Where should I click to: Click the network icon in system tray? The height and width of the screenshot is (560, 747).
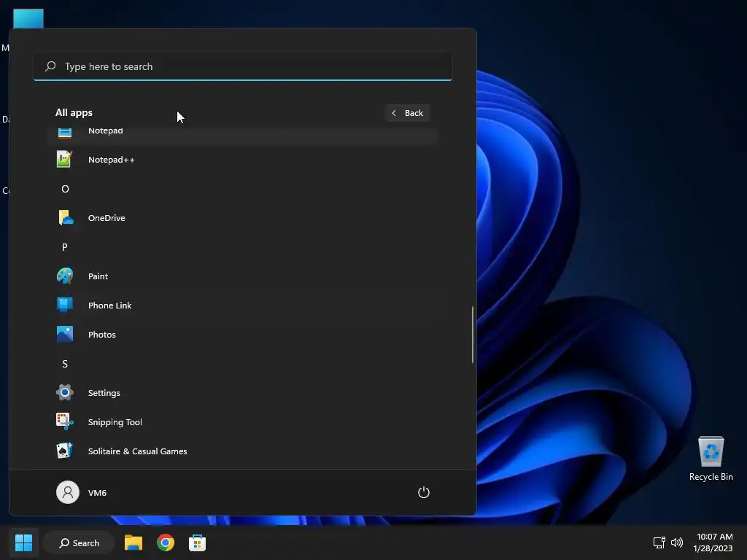pos(659,542)
